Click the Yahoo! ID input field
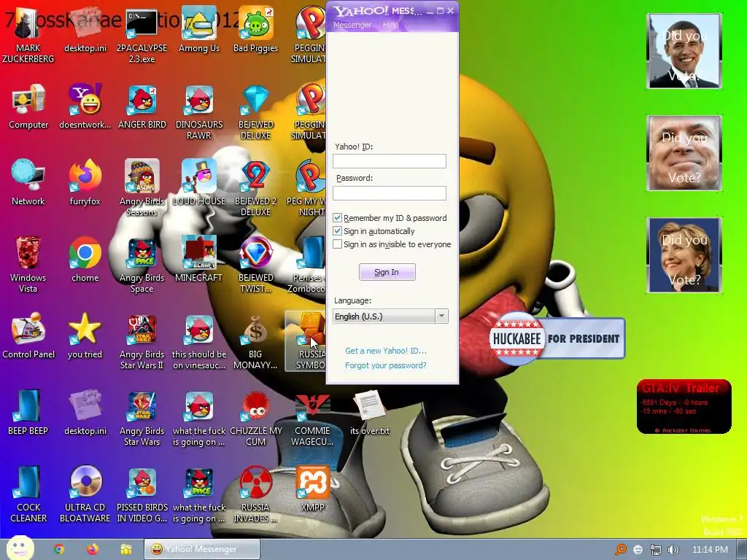Image resolution: width=747 pixels, height=560 pixels. click(390, 161)
